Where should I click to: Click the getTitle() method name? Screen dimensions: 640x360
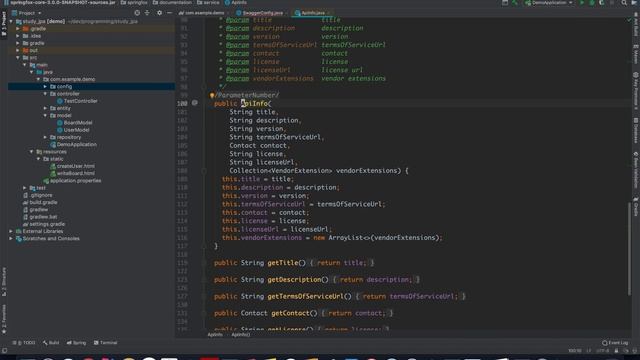click(x=282, y=263)
